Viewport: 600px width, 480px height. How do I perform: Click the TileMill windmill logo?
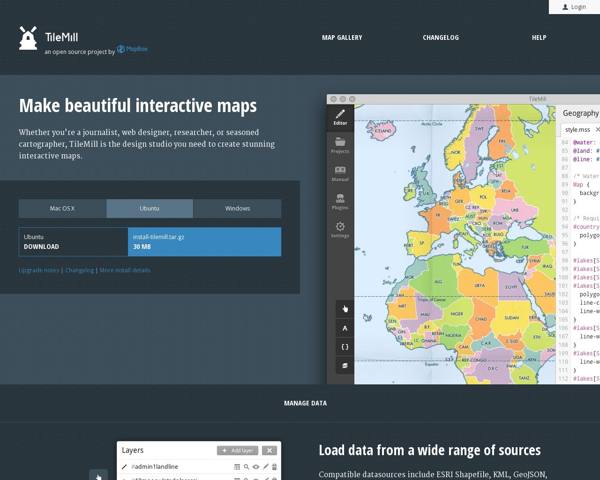[x=28, y=38]
